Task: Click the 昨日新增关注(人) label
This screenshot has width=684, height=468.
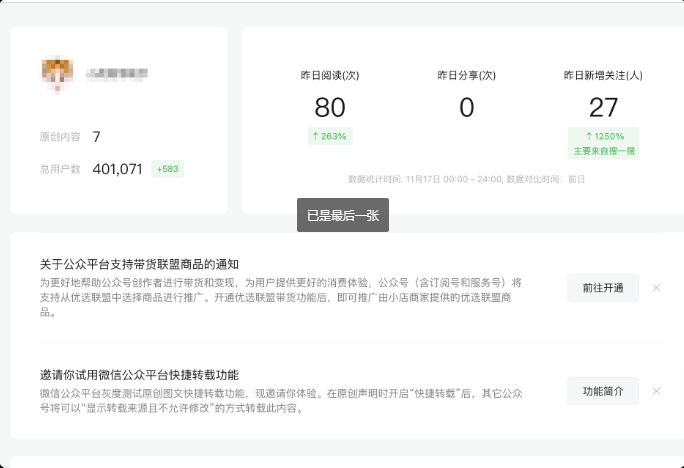Action: click(603, 75)
